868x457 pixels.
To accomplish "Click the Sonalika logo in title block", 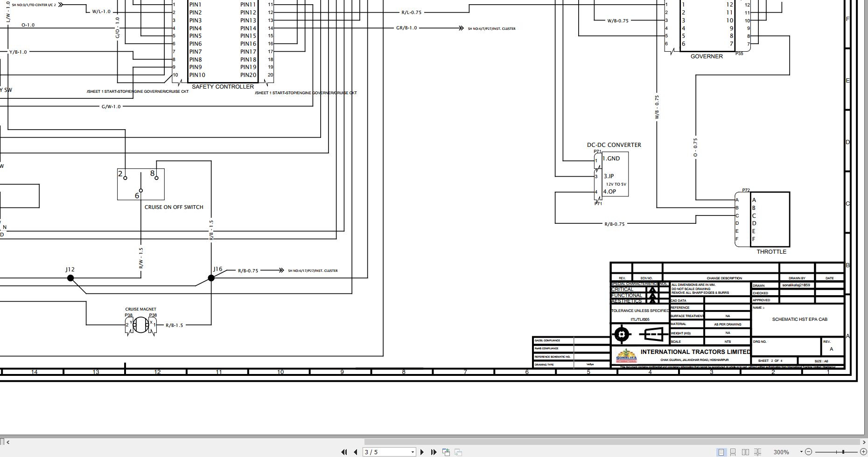I will pyautogui.click(x=626, y=356).
